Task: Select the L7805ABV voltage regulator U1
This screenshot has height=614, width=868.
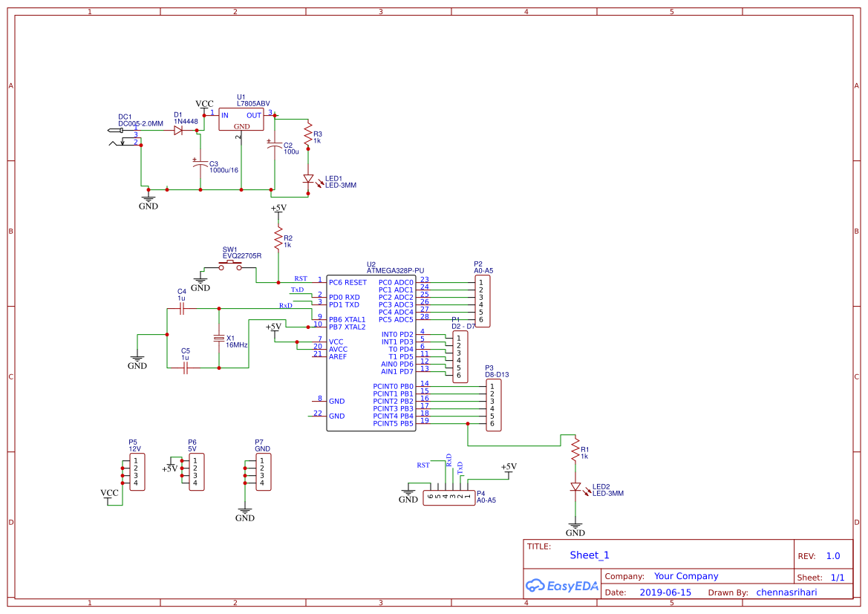Action: tap(240, 119)
